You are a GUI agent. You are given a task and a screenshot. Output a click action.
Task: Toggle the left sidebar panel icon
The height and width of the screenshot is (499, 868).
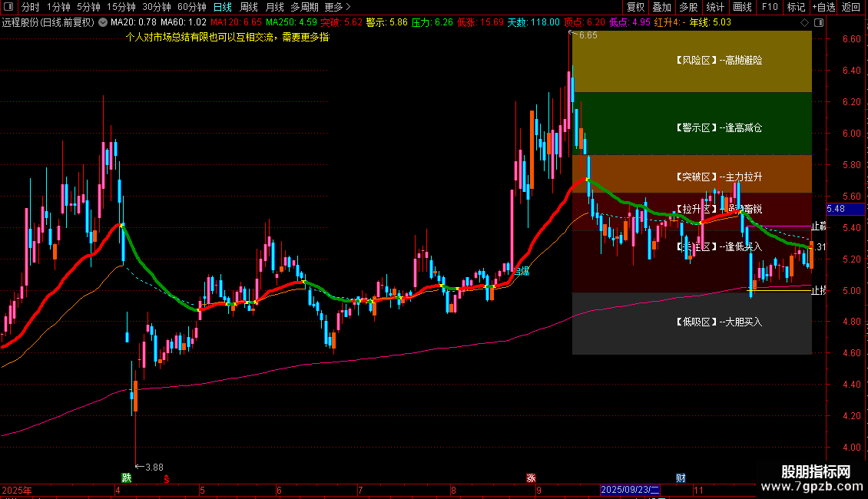click(x=8, y=7)
